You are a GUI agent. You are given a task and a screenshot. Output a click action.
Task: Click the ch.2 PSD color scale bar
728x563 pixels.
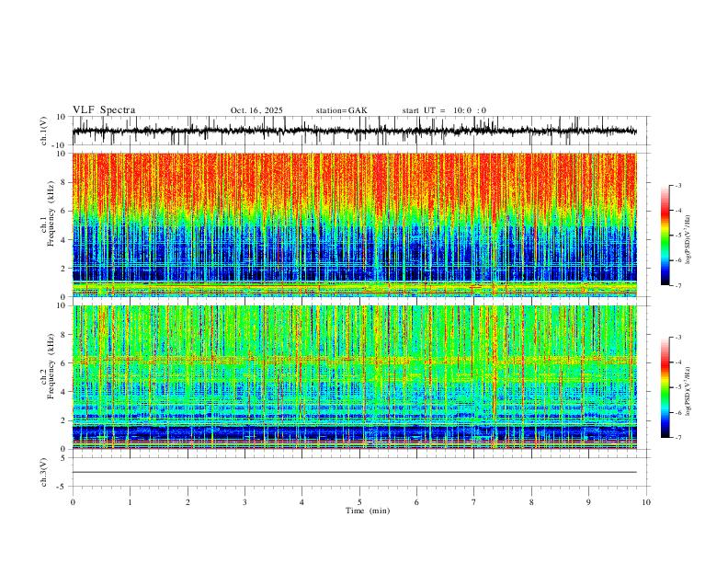click(x=665, y=387)
